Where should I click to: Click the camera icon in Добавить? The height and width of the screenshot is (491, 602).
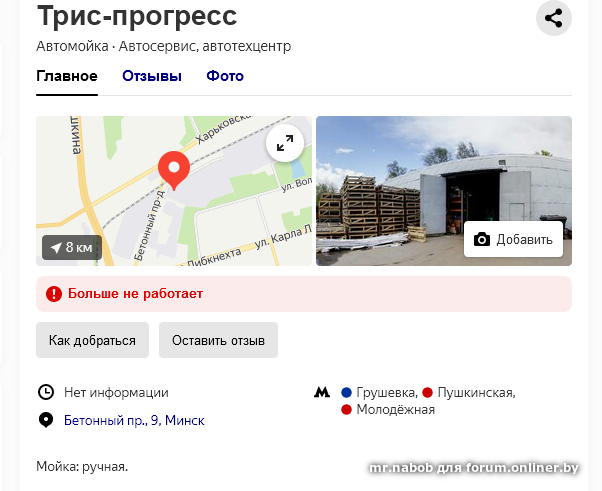pyautogui.click(x=482, y=240)
